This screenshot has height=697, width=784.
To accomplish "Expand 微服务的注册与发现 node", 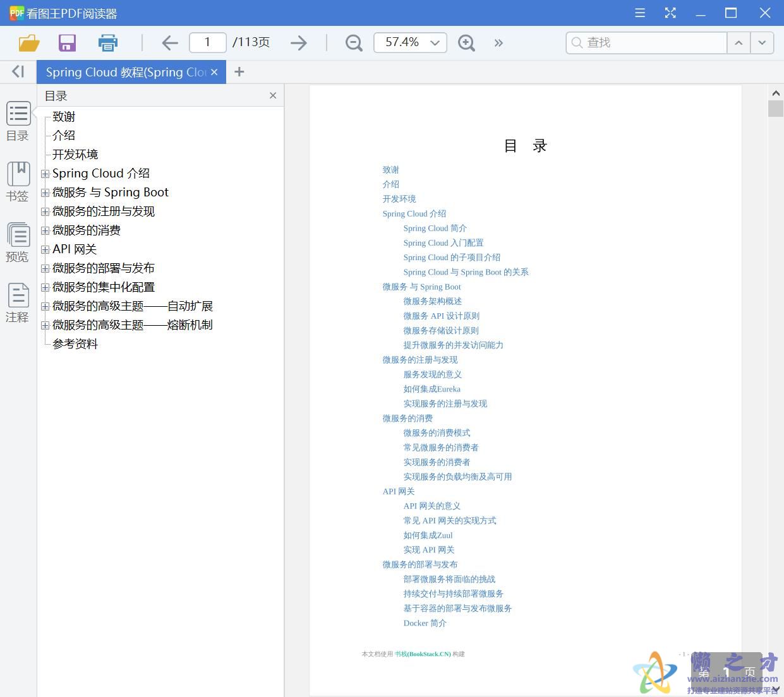I will tap(45, 211).
